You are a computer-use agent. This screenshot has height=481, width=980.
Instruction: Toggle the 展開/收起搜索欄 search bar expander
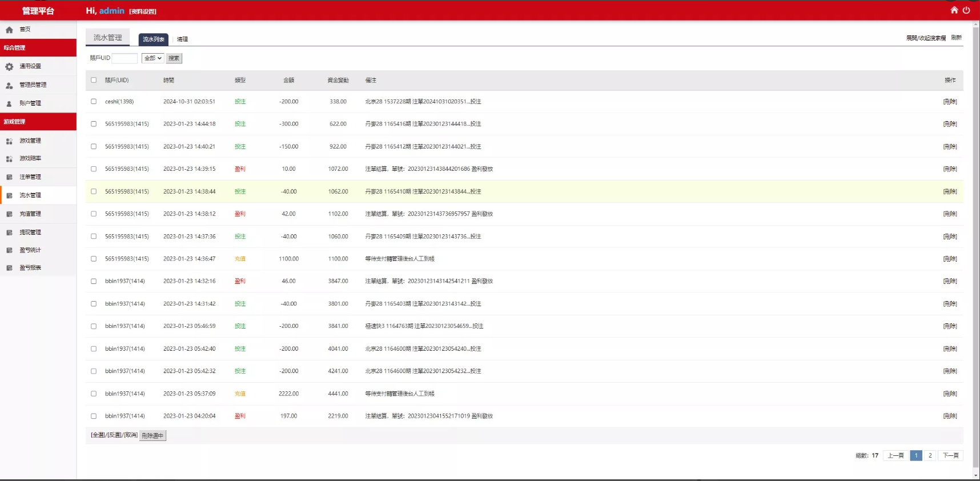coord(925,38)
